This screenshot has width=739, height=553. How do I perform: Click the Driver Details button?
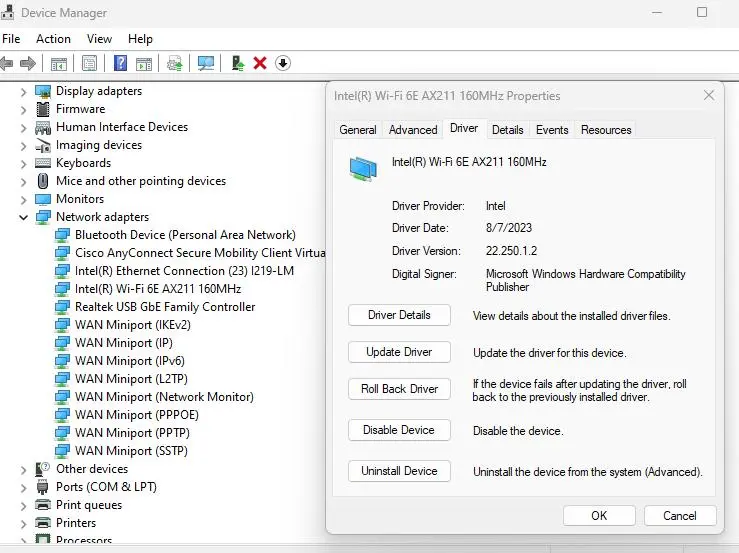[399, 315]
